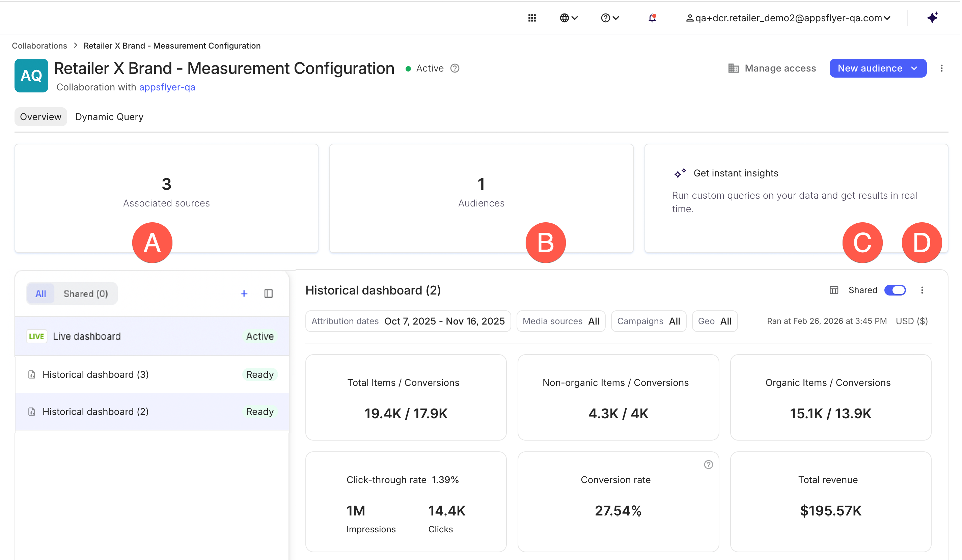The image size is (962, 560).
Task: Add a new dashboard with plus icon
Action: coord(244,293)
